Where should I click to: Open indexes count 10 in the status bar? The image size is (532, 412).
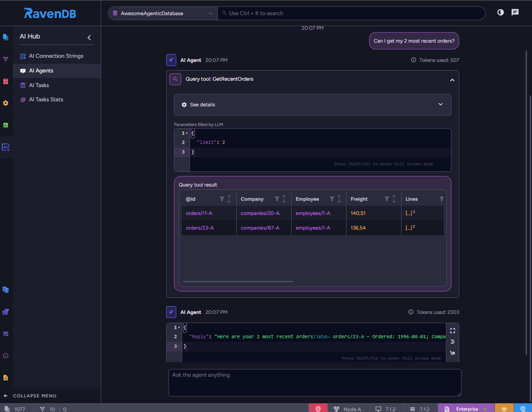click(48, 409)
